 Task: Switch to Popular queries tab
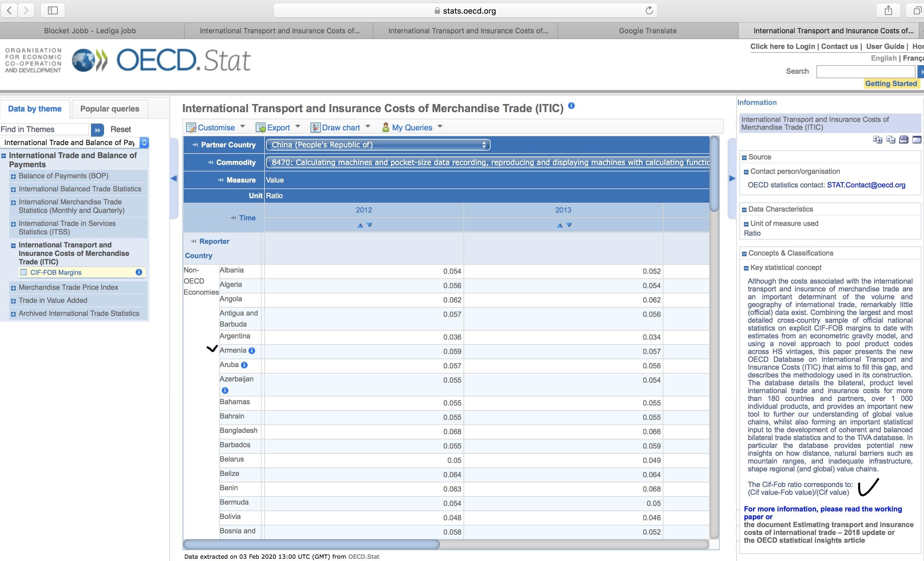(110, 109)
